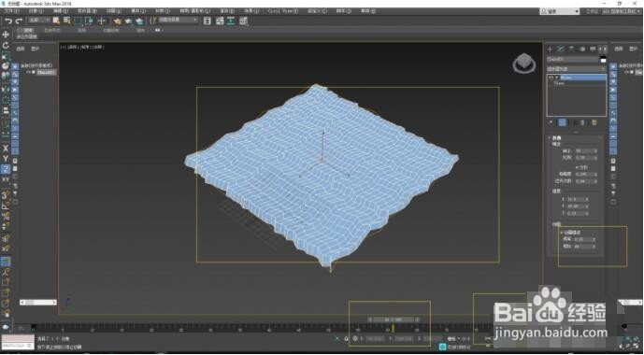
Task: Open the Select by Name tool
Action: [x=67, y=21]
